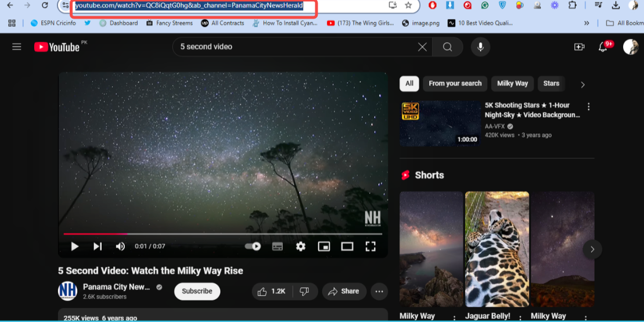The image size is (644, 322).
Task: Subscribe to Panama City News Herald
Action: coord(197,291)
